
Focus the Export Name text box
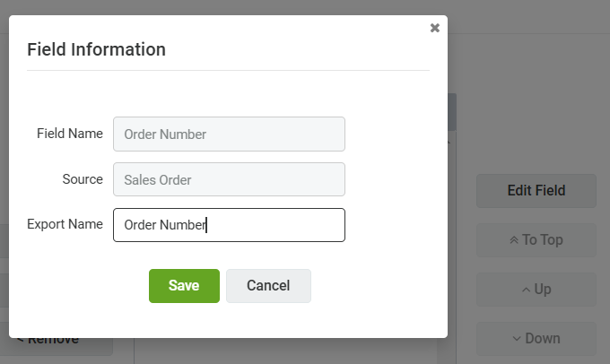pos(229,225)
